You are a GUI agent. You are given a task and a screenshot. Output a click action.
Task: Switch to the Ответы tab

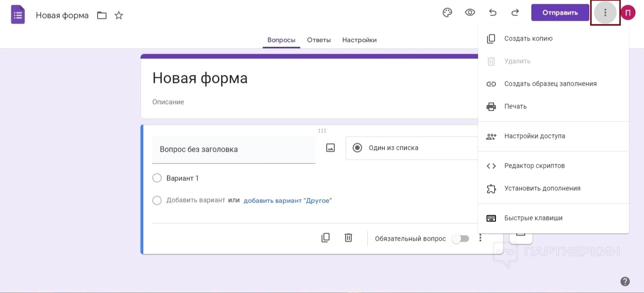[319, 40]
